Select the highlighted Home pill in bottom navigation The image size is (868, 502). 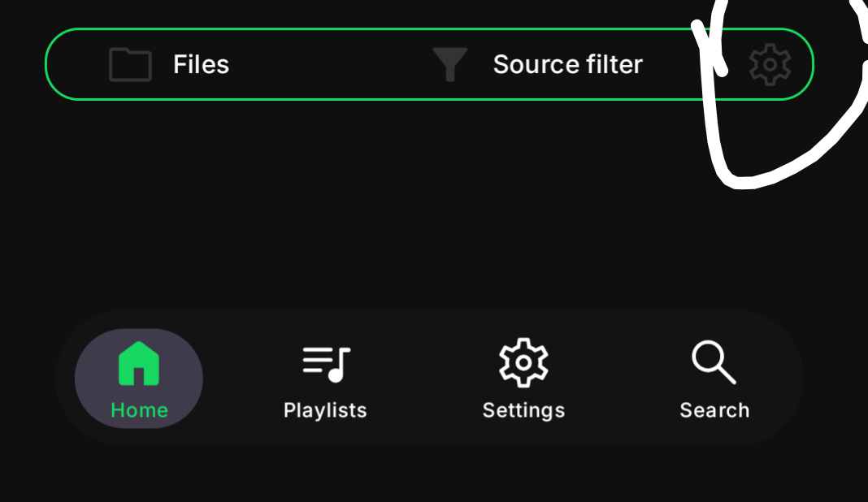pos(139,379)
